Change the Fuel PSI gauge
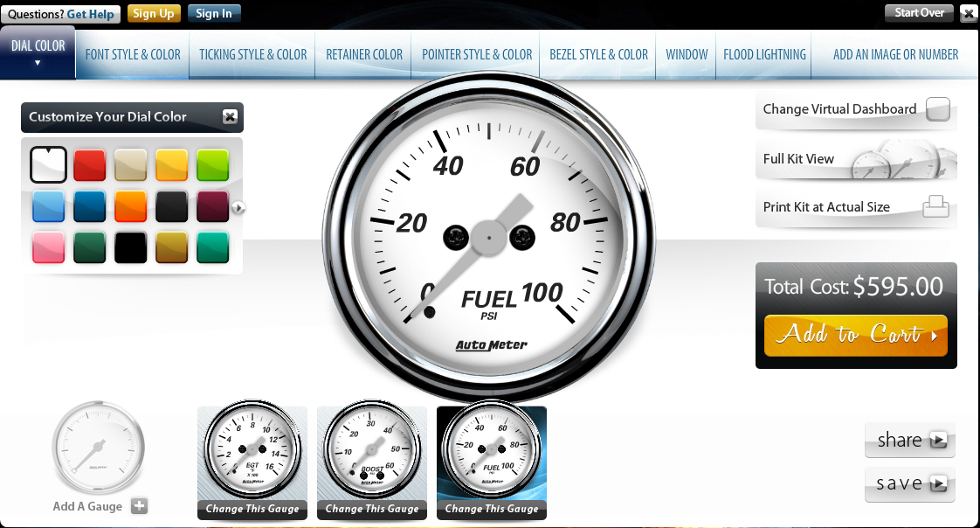 coord(492,510)
